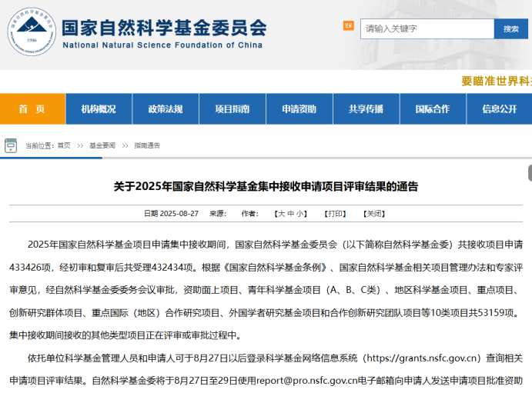Open the 首页 home tab
Screen dimensions: 532x393
point(32,109)
